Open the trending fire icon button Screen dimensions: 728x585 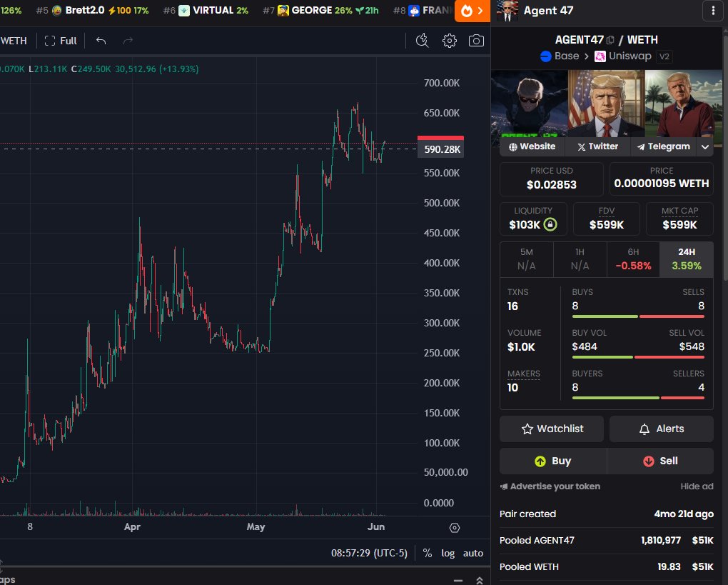tap(472, 11)
